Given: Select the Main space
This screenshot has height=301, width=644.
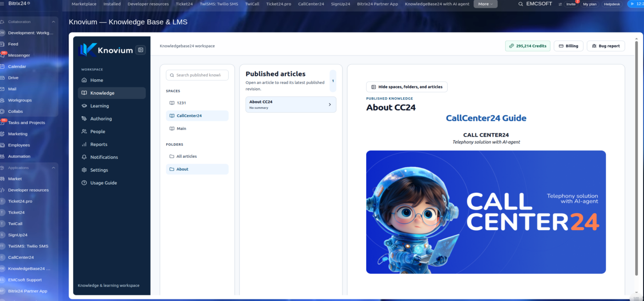Looking at the screenshot, I should click(x=197, y=129).
